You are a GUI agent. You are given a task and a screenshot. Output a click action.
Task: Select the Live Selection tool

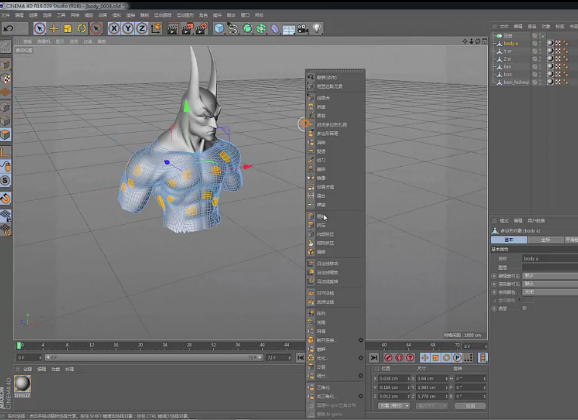coord(39,28)
